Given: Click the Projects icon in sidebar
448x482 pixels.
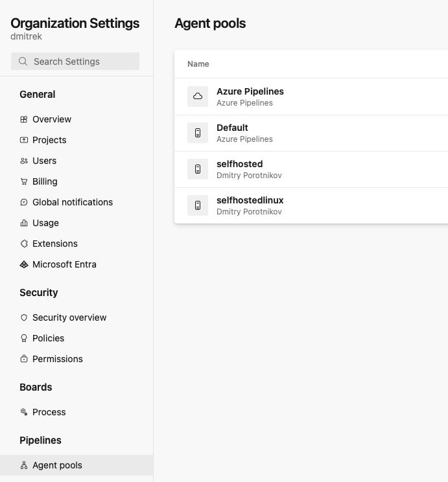Looking at the screenshot, I should click(x=24, y=140).
